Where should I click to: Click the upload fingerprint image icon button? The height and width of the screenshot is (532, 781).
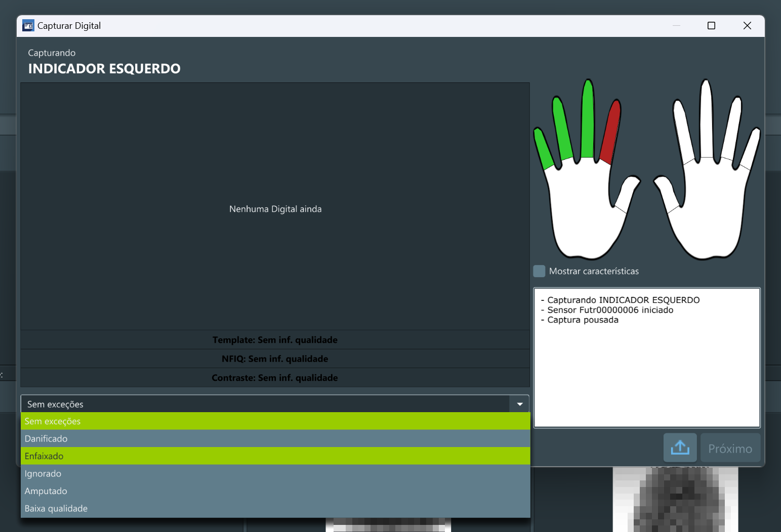click(x=680, y=448)
